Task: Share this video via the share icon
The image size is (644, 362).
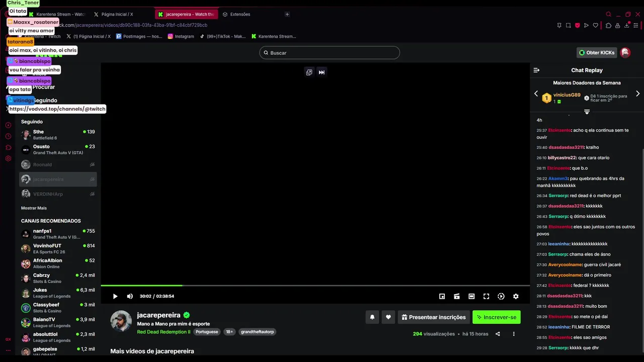Action: pos(498,334)
